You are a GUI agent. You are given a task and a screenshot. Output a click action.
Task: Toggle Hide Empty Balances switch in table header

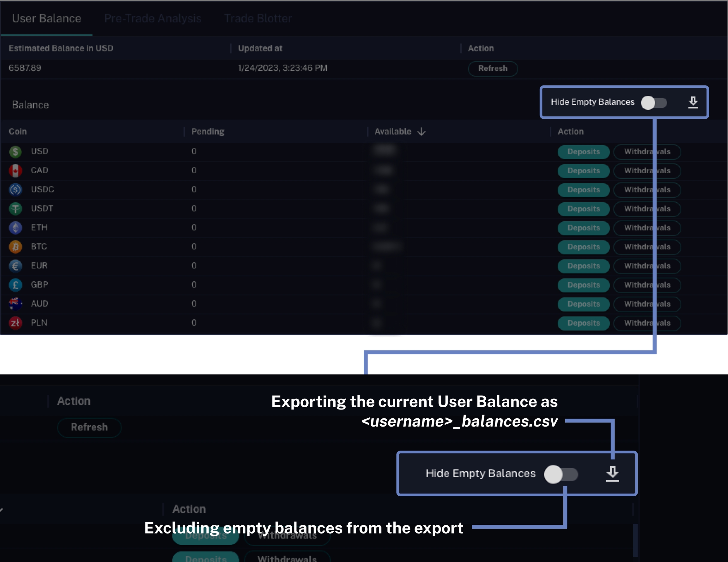pyautogui.click(x=653, y=103)
